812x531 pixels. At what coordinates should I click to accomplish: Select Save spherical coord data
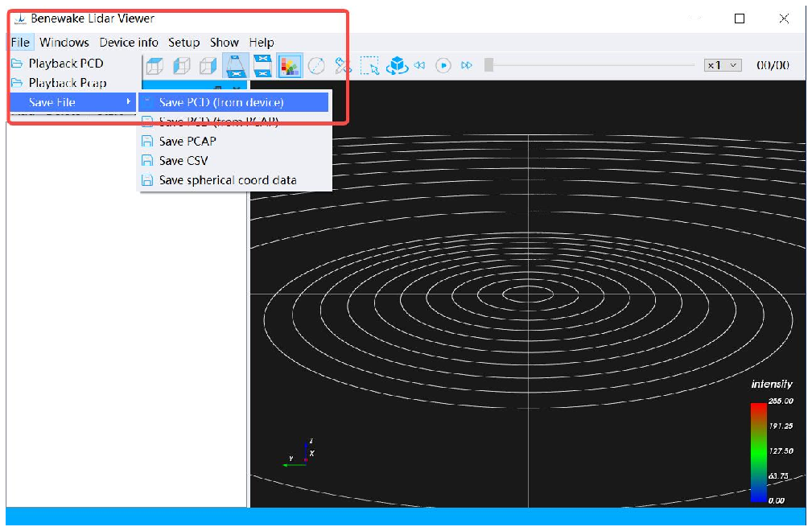click(x=234, y=180)
